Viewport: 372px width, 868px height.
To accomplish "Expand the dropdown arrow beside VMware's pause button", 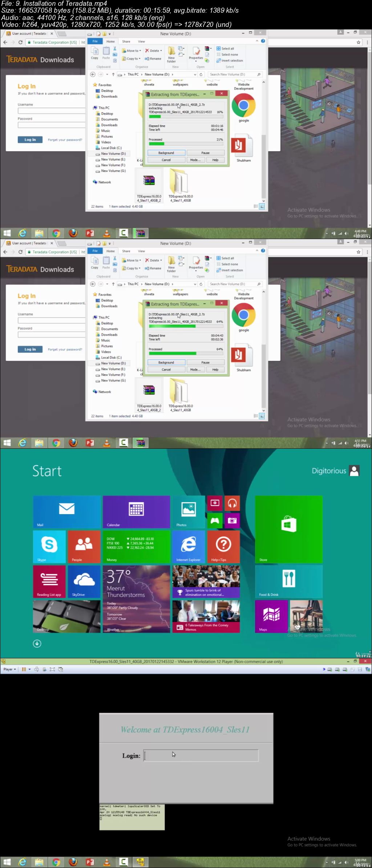I will (29, 669).
